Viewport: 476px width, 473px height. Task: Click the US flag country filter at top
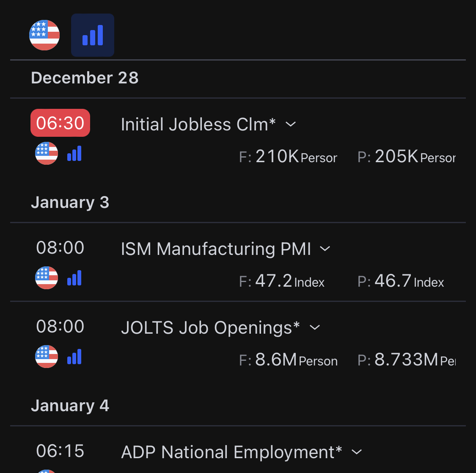[44, 35]
